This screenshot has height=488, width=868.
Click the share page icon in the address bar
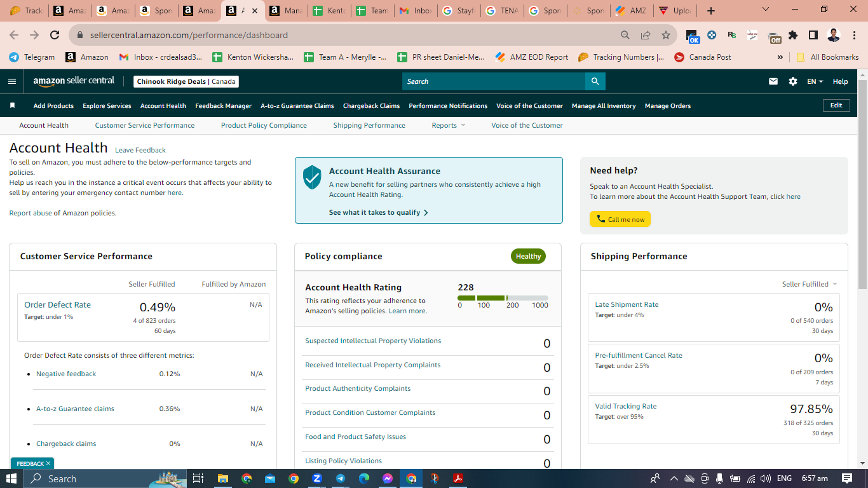(646, 35)
